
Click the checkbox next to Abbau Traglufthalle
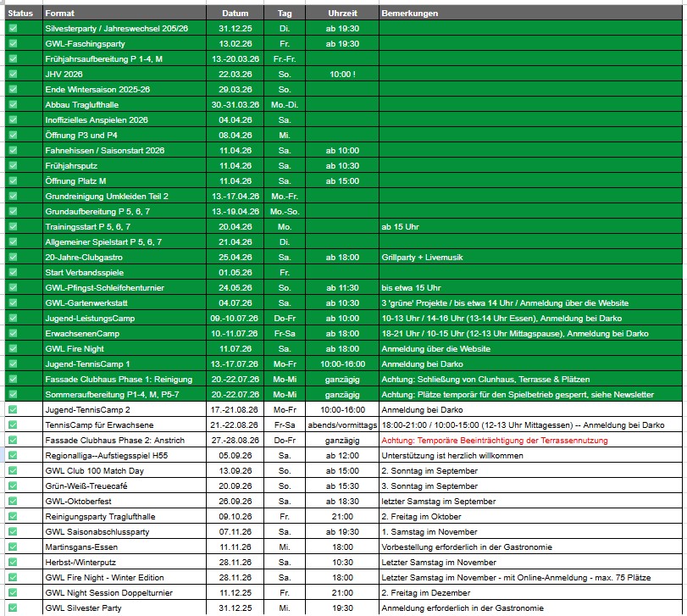coord(14,105)
